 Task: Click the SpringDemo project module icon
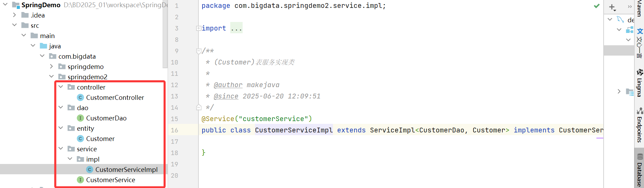(16, 5)
